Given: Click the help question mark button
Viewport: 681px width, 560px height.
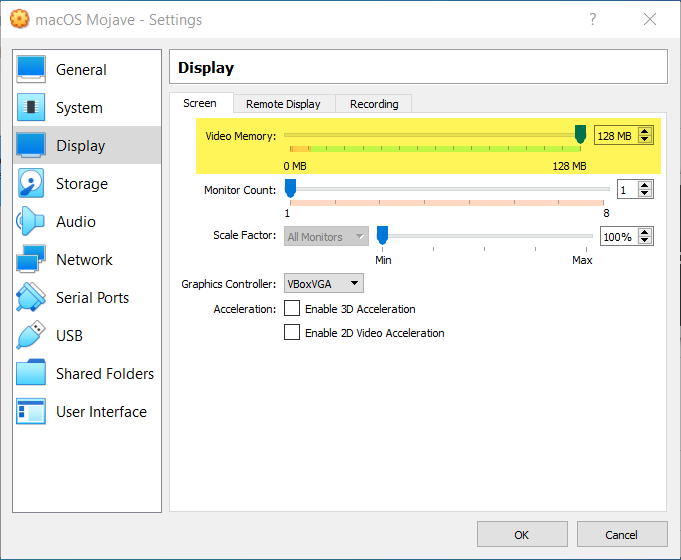Looking at the screenshot, I should (592, 19).
